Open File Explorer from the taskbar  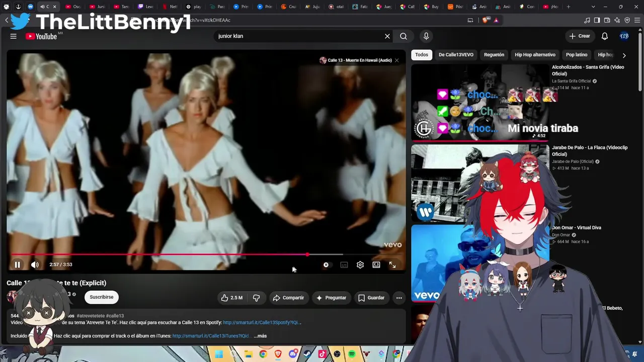249,354
